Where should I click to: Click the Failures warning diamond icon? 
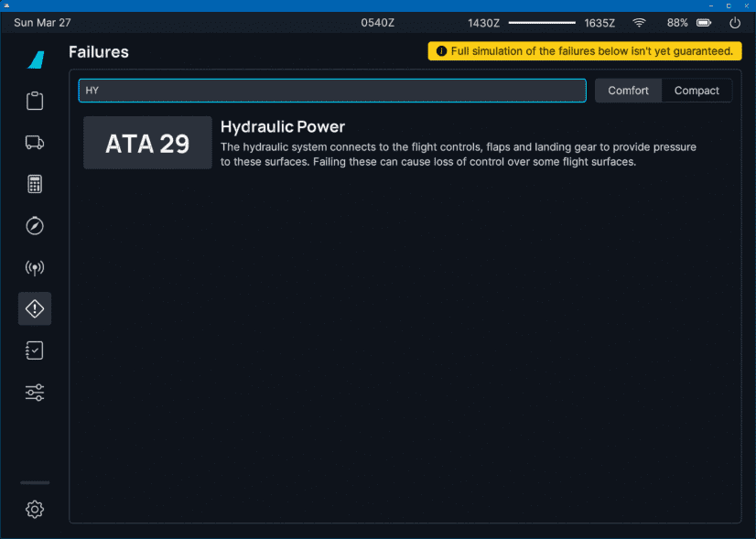[35, 309]
